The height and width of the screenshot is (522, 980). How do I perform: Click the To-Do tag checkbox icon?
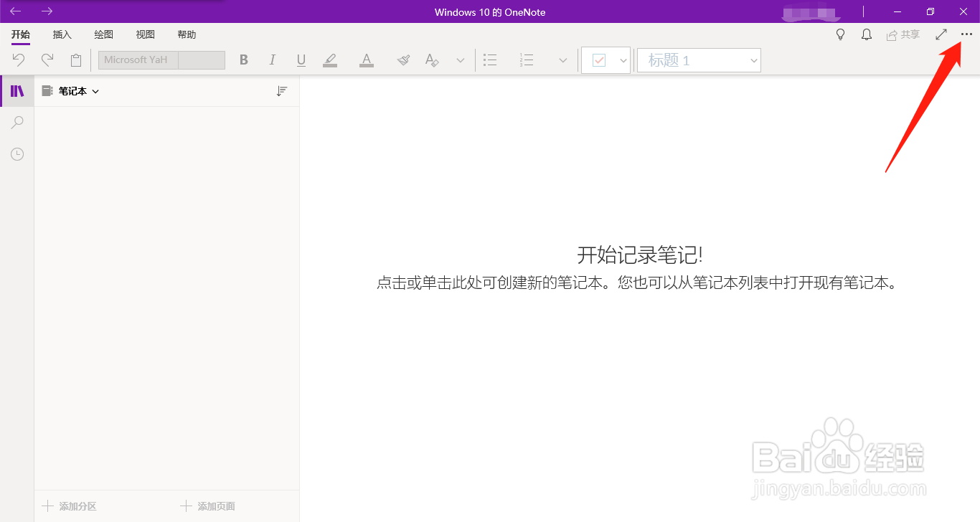coord(599,60)
